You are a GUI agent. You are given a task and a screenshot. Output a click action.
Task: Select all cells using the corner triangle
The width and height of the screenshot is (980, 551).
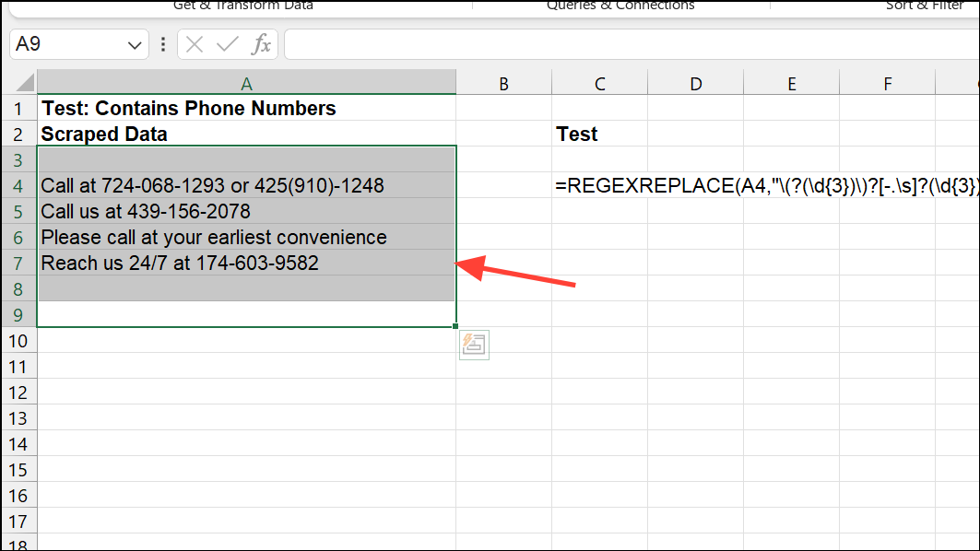(x=20, y=83)
